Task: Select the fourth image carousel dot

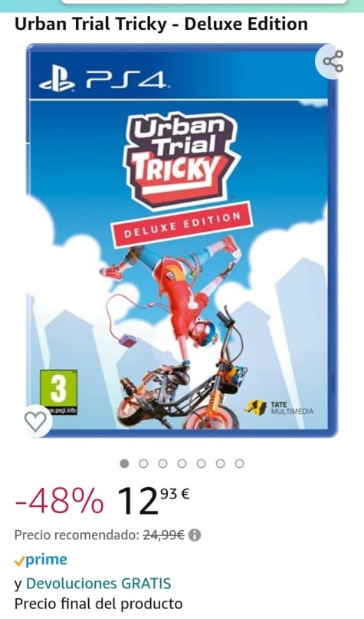Action: 182,463
